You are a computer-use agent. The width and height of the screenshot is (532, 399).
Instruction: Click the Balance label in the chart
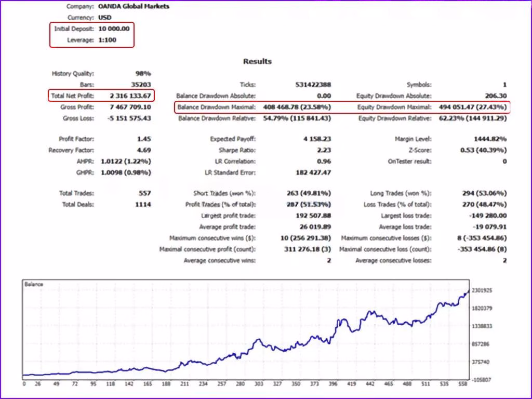pyautogui.click(x=34, y=284)
